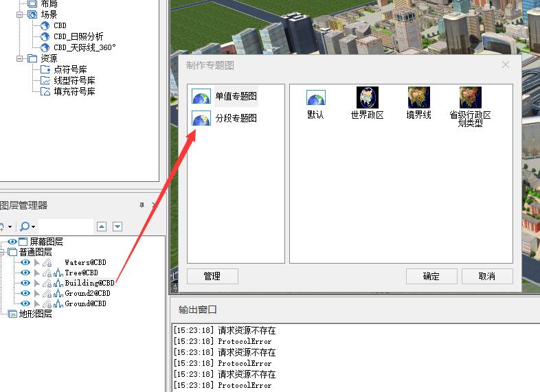This screenshot has width=540, height=392.
Task: Select the Ground2@CBD layer name
Action: [x=87, y=293]
